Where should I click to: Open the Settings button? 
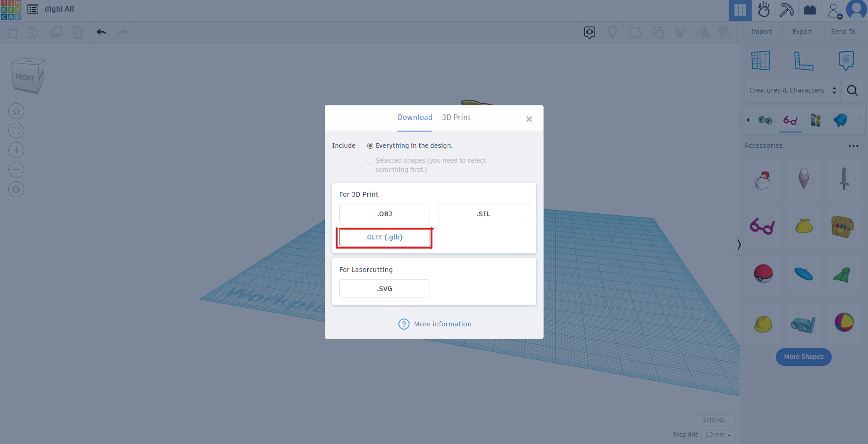pyautogui.click(x=713, y=420)
